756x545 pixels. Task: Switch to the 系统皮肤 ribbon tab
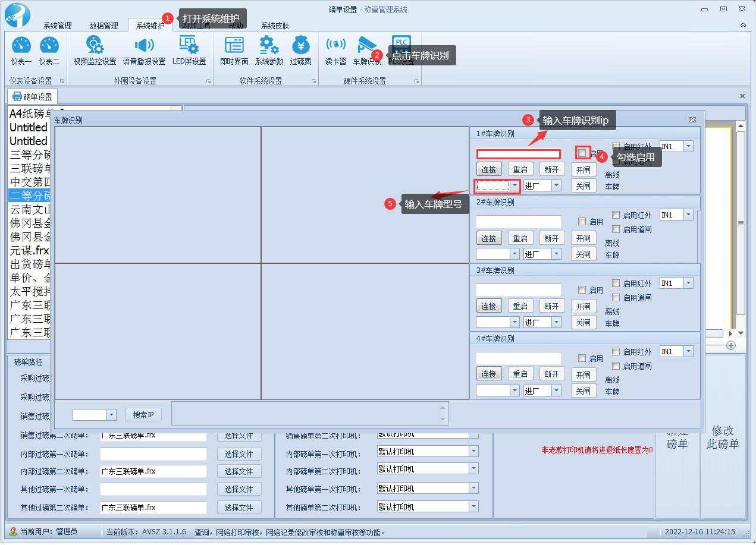[x=275, y=26]
